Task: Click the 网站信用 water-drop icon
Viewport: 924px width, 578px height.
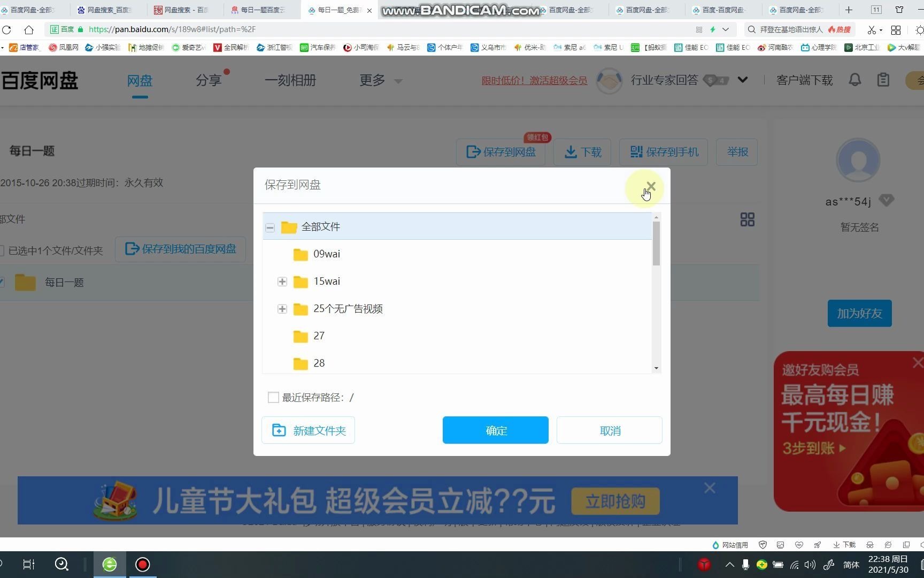Action: [715, 545]
